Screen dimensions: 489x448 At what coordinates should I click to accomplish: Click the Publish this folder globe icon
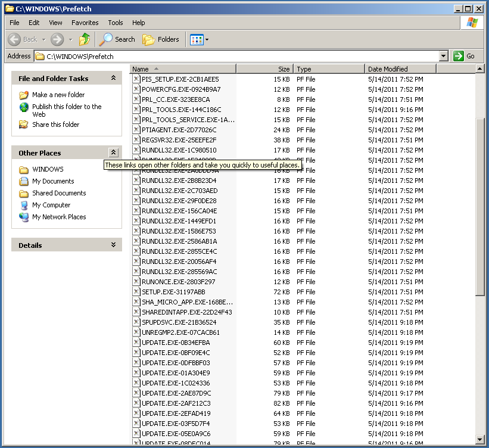[x=24, y=107]
